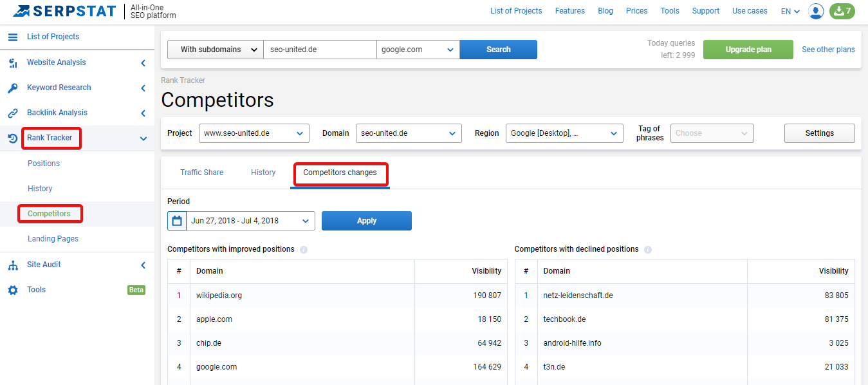868x385 pixels.
Task: Click the calendar icon in Period field
Action: tap(177, 221)
